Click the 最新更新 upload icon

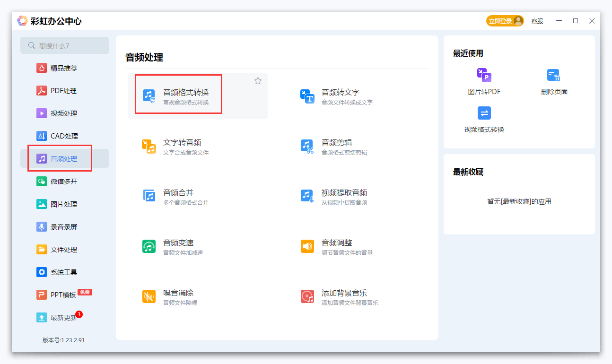coord(42,317)
